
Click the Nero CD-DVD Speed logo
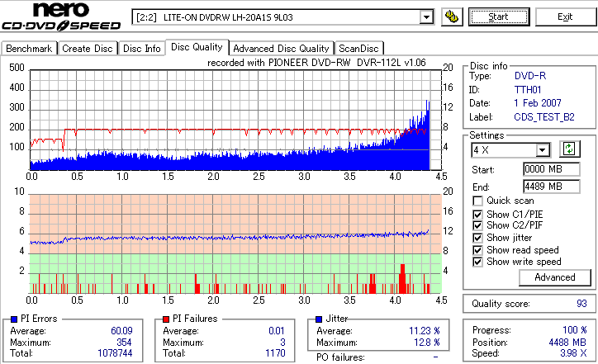point(61,17)
